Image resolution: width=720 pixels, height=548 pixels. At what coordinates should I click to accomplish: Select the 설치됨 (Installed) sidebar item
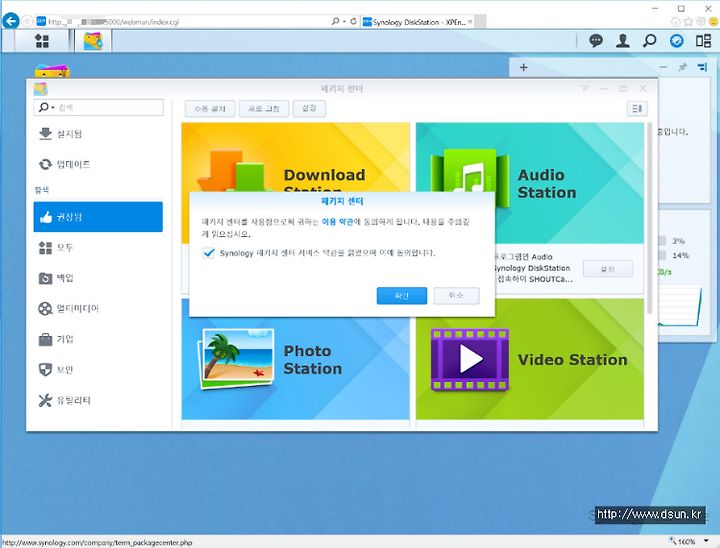[98, 134]
